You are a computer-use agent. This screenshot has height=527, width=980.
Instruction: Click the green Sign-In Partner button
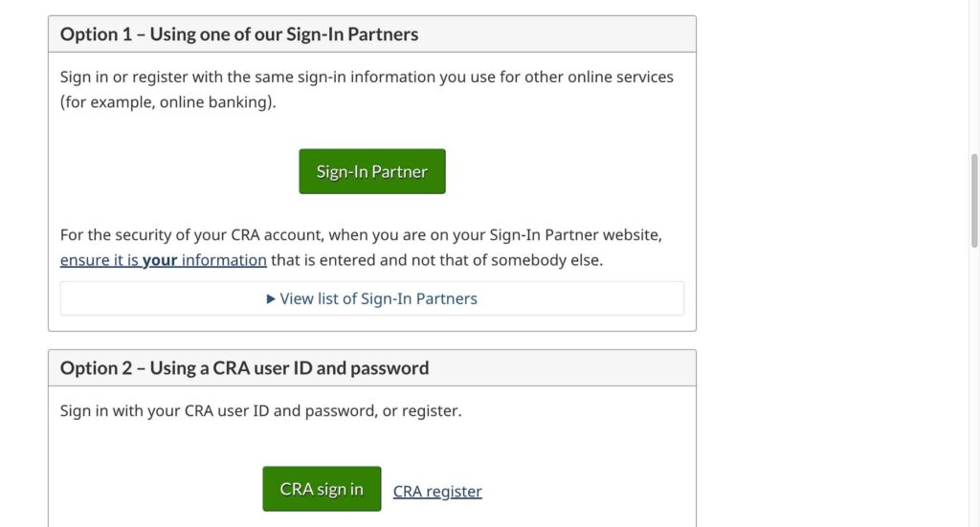(x=371, y=172)
